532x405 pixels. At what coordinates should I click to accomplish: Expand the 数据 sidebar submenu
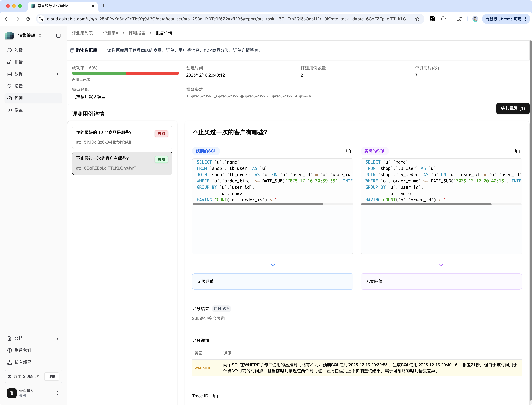click(x=57, y=74)
